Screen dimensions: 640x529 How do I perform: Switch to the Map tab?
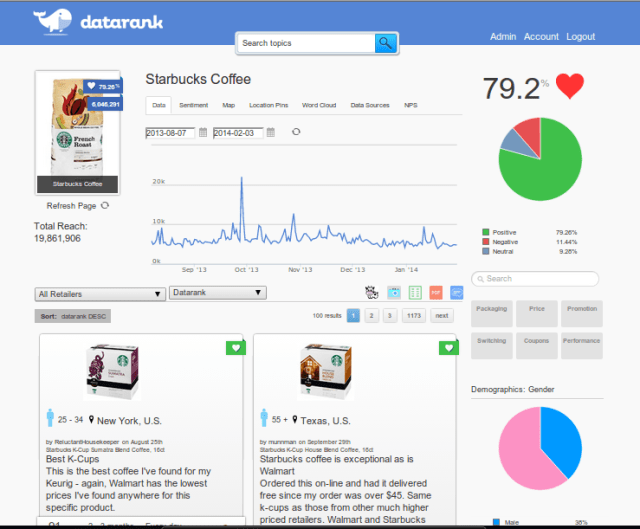(229, 105)
